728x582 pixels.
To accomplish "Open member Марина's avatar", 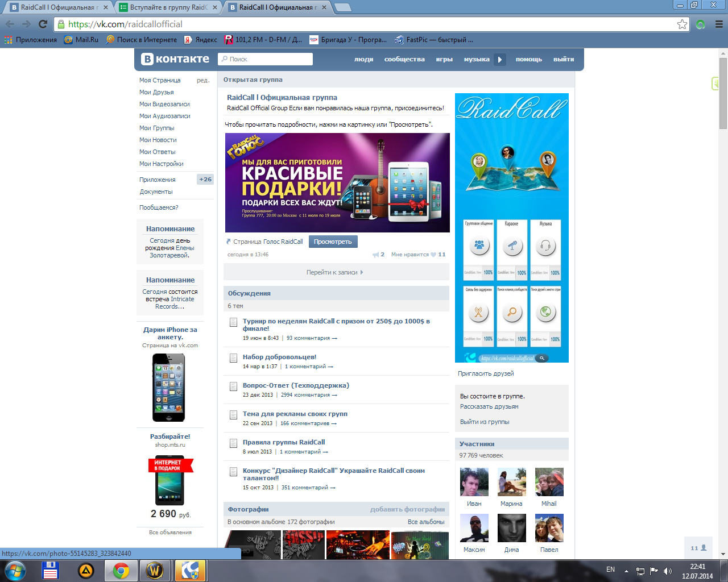I will pos(512,482).
